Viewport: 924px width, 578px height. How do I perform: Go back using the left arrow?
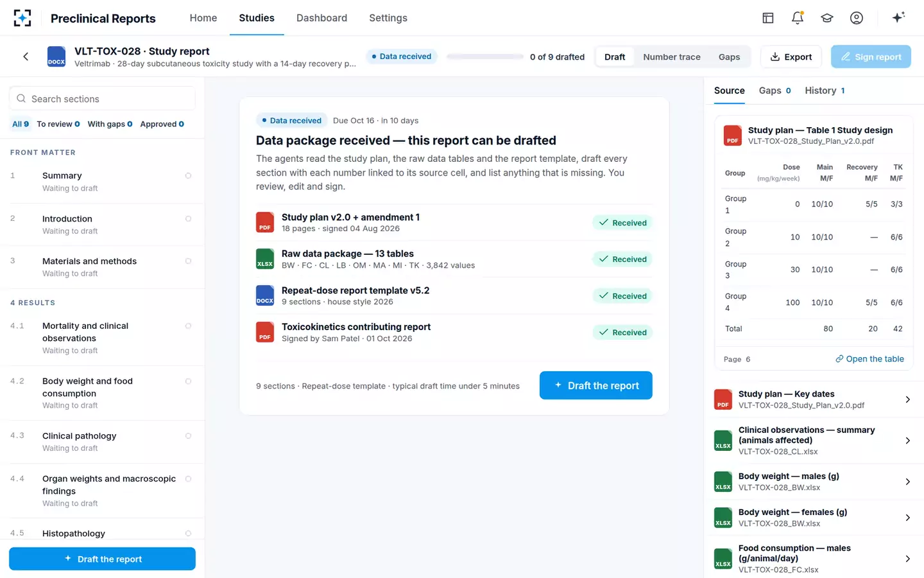pyautogui.click(x=26, y=57)
